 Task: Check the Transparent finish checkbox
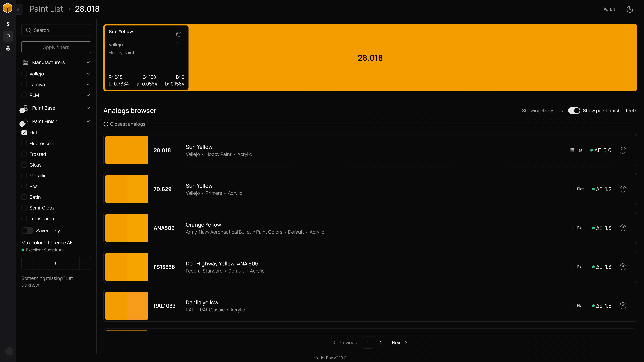[x=24, y=219]
